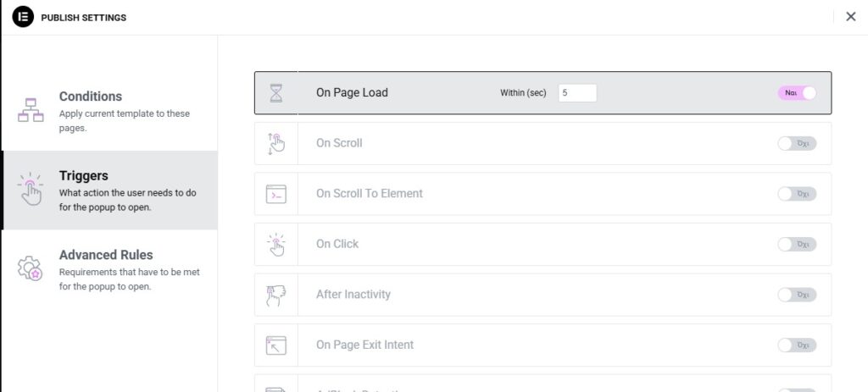868x392 pixels.
Task: Switch on the On Page Exit Intent toggle
Action: (797, 345)
